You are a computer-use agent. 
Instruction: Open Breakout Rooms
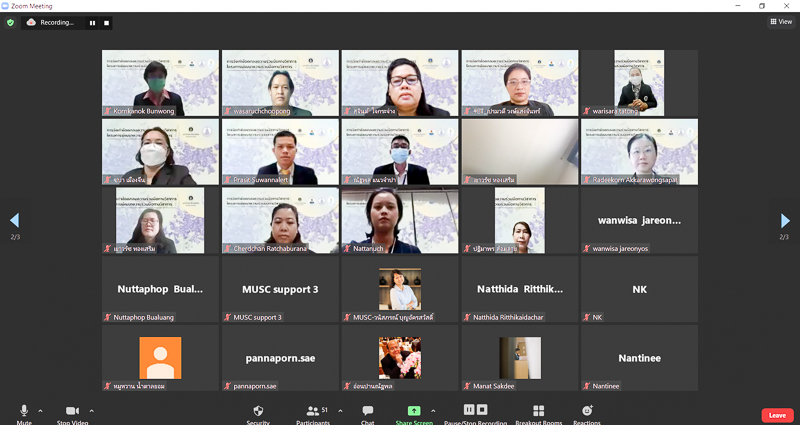coord(539,411)
